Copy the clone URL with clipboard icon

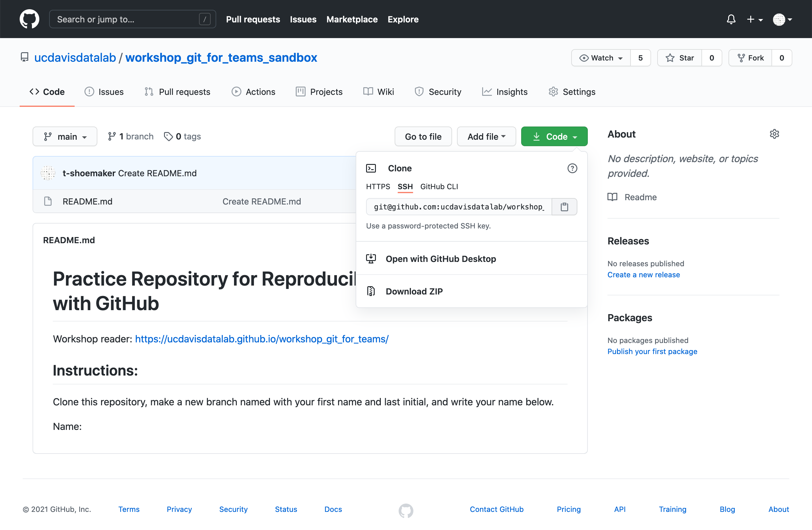pos(564,207)
